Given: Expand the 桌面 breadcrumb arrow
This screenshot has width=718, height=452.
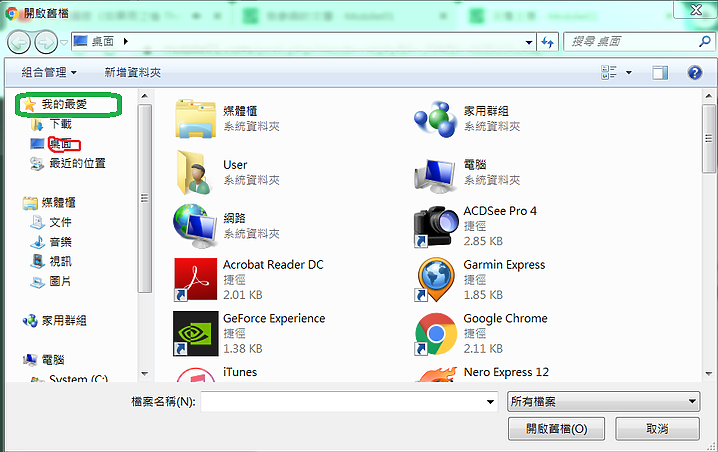Looking at the screenshot, I should click(x=126, y=42).
